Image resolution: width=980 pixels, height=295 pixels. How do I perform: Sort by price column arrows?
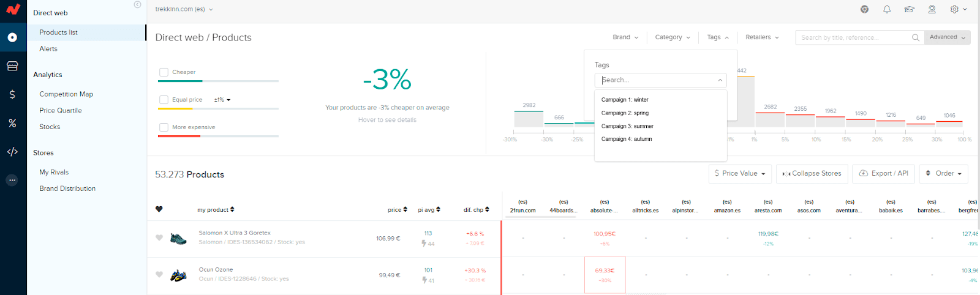pyautogui.click(x=405, y=209)
